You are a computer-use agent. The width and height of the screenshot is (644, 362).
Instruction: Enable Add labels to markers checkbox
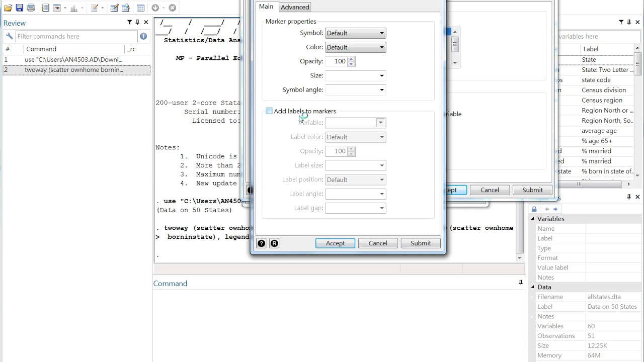pyautogui.click(x=269, y=111)
